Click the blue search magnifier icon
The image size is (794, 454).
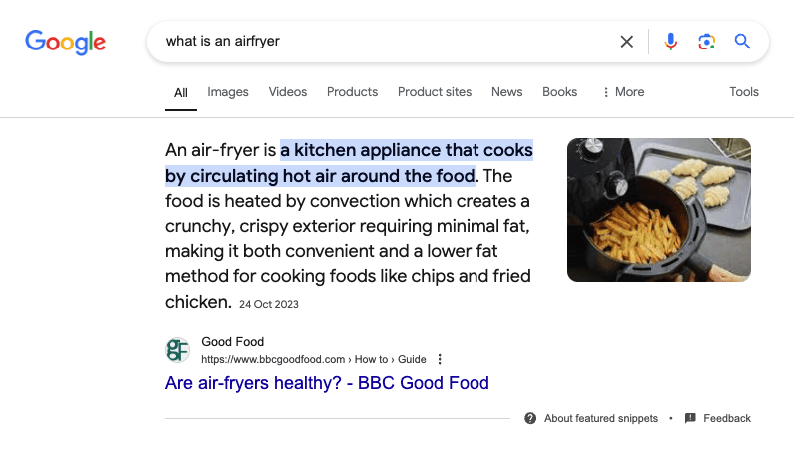pos(742,42)
